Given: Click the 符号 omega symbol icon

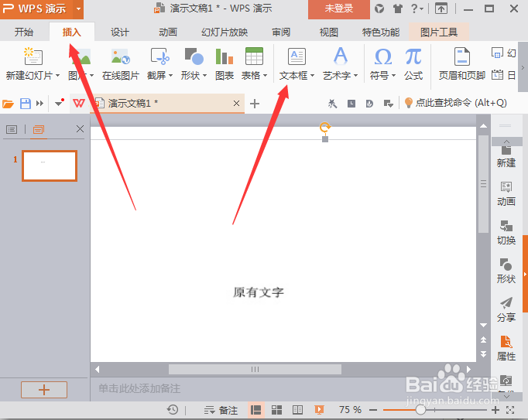Looking at the screenshot, I should click(x=383, y=56).
